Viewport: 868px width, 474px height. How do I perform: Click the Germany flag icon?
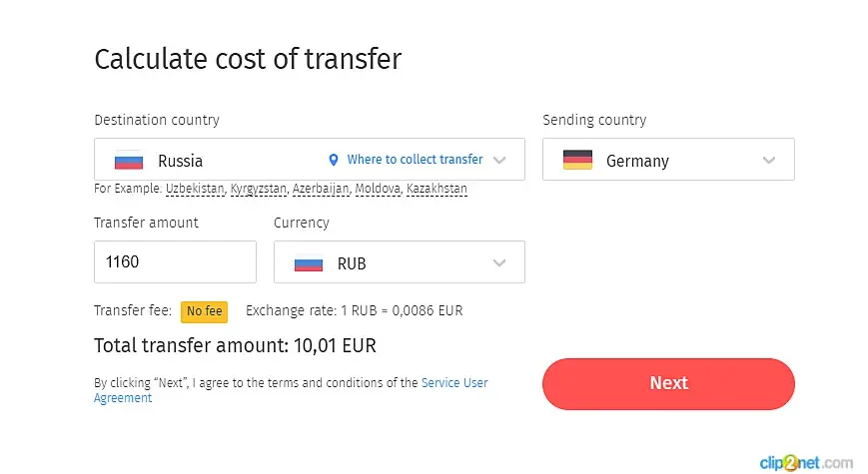[577, 160]
